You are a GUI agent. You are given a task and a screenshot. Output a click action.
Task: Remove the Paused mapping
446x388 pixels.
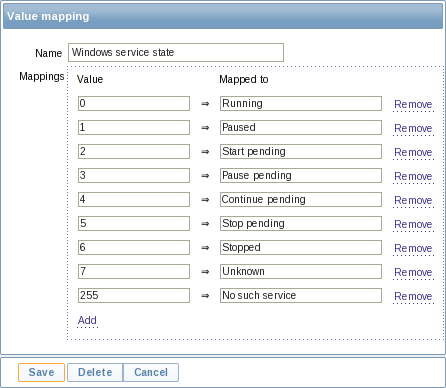[x=413, y=128]
